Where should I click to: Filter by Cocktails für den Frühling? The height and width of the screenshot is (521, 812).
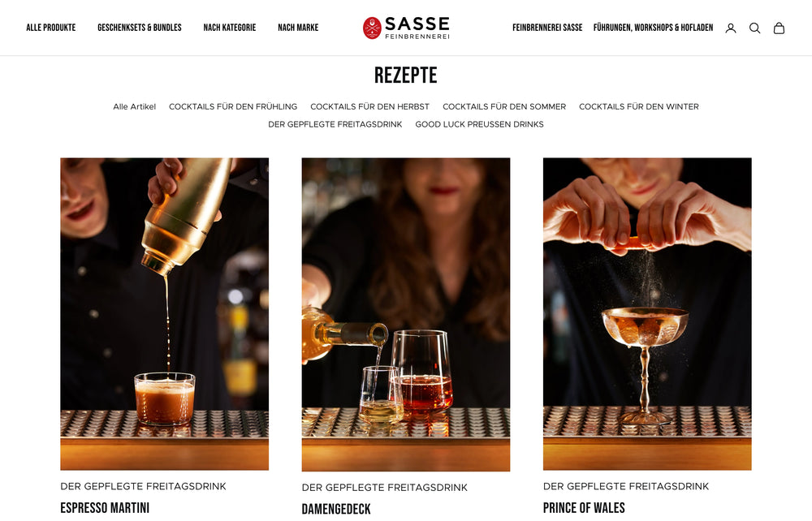233,106
